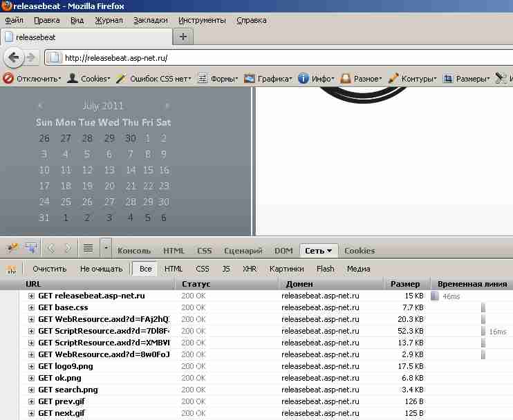Screen dimensions: 513x420
Task: Click the Firebug command line lines icon
Action: click(88, 248)
